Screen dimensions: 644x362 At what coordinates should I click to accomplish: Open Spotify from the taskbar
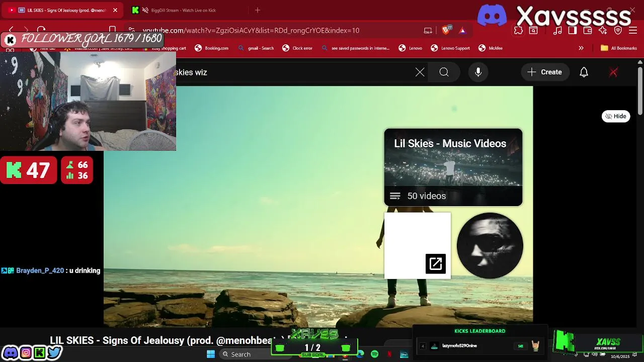coord(374,354)
